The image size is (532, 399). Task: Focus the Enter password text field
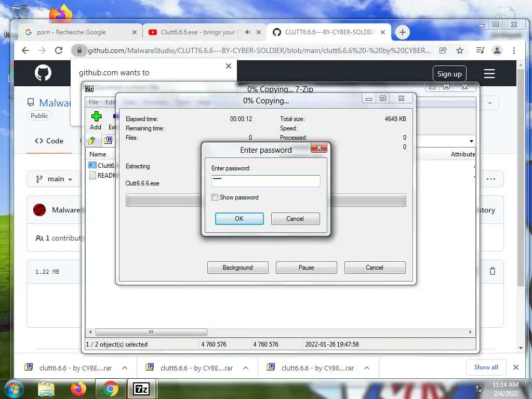tap(265, 181)
